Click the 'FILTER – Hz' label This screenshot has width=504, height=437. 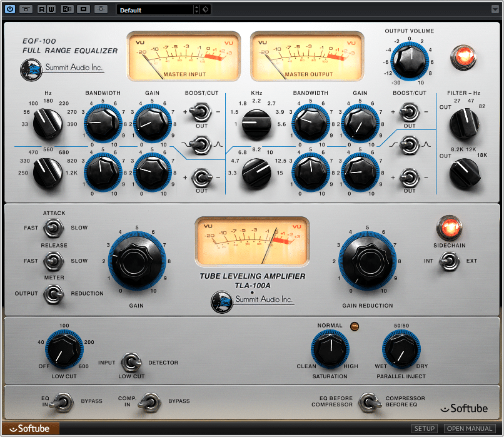(463, 93)
